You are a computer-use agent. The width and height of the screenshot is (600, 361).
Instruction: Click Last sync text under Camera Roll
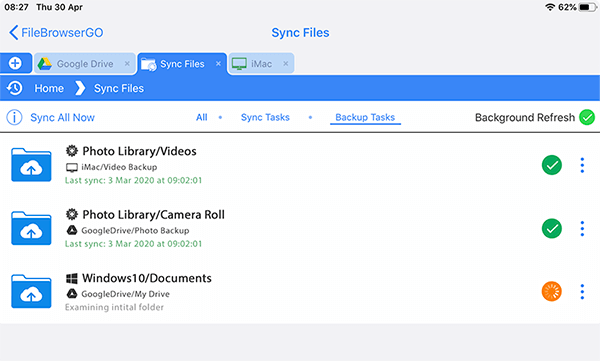[133, 244]
